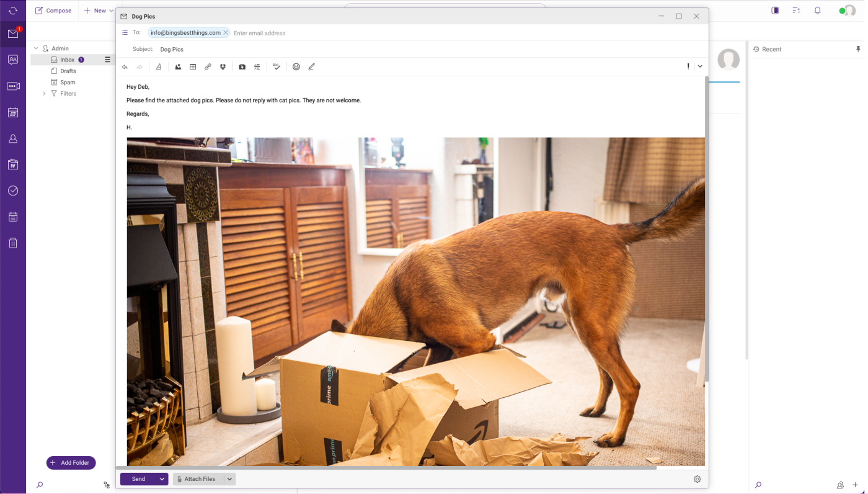Remove info@bingsbestthings.com recipient chip

pos(226,33)
